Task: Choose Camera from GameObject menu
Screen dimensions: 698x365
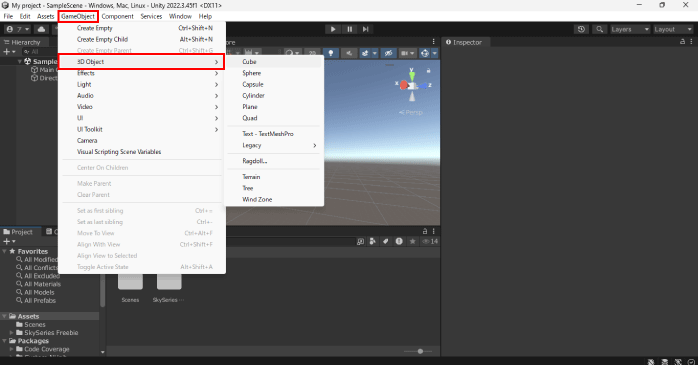Action: [142, 141]
